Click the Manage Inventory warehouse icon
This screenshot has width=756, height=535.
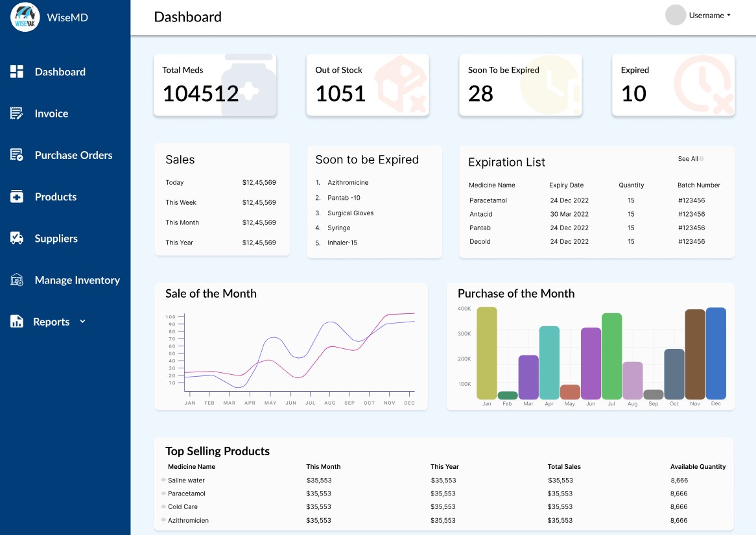click(17, 280)
